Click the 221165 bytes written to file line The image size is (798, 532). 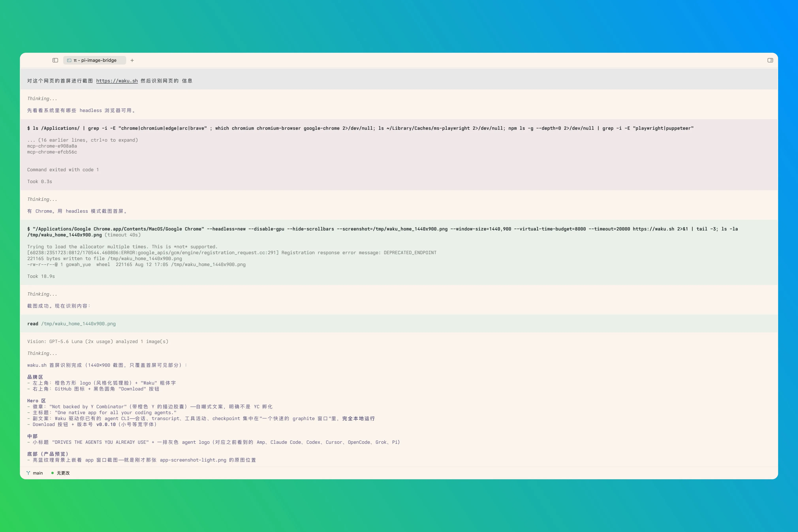(x=104, y=258)
